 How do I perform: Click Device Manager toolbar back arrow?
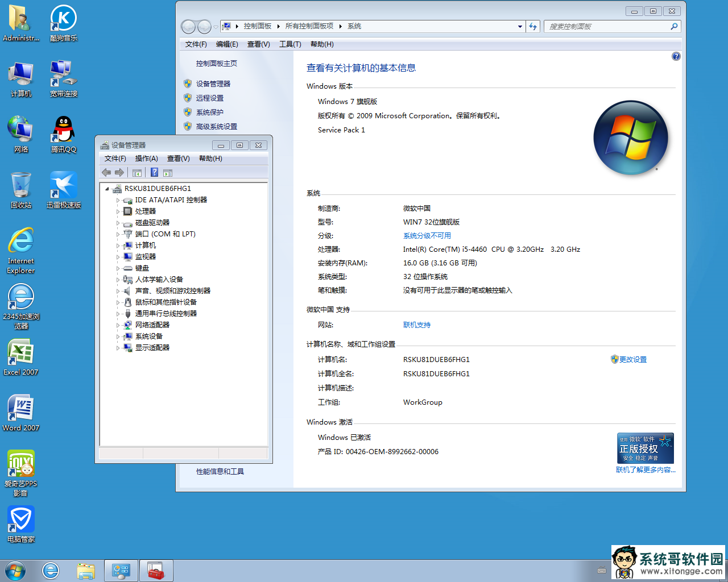(106, 173)
